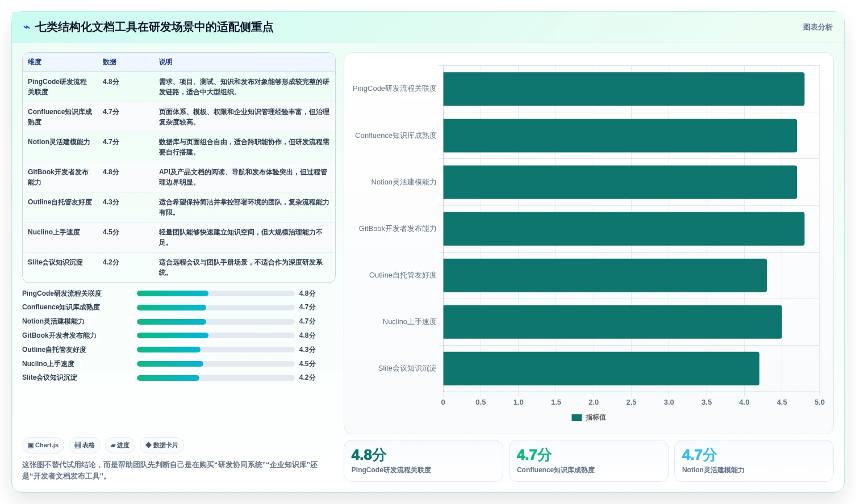
Task: Click the 4.5分 table cell for Nuclino
Action: coord(111,232)
